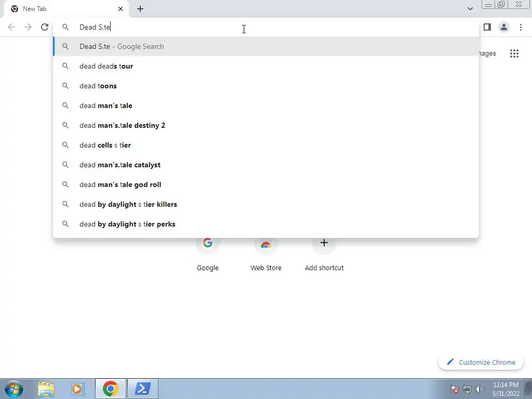Select suggestion 'dead cells s tier'
Screen dimensions: 532x399
tap(266, 145)
